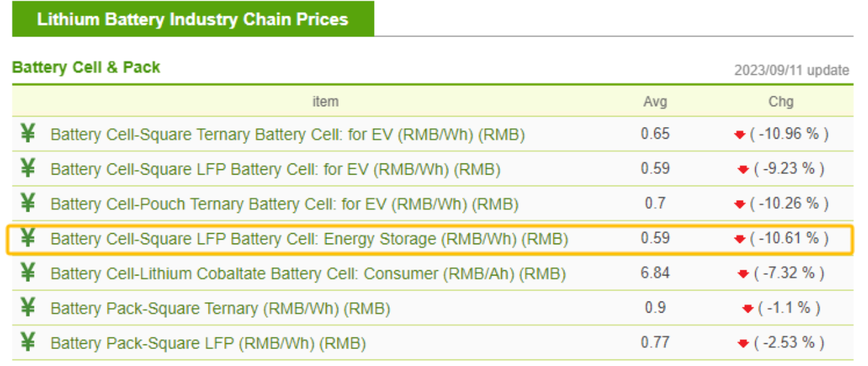This screenshot has height=366, width=868.
Task: Open Square LFP Battery Cell for EV link
Action: 276,169
